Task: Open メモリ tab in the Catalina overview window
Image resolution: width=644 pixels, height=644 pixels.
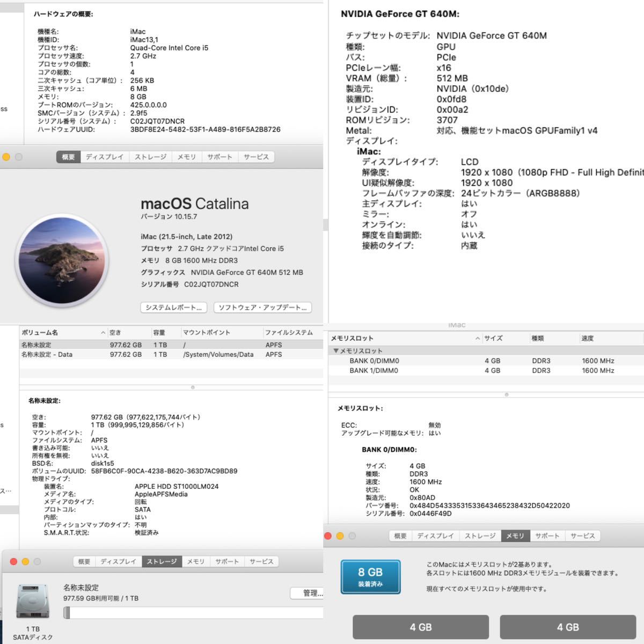Action: coord(187,157)
